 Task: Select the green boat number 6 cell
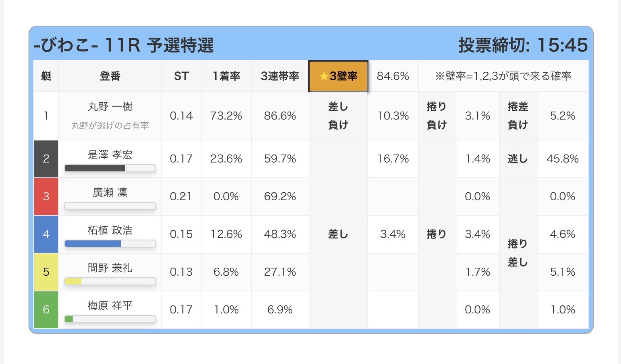pyautogui.click(x=46, y=309)
